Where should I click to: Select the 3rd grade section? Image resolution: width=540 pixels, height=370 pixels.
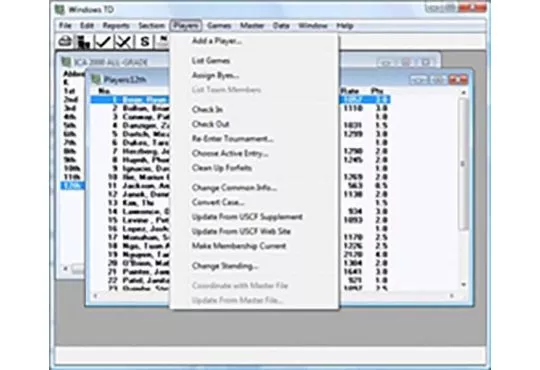(70, 109)
